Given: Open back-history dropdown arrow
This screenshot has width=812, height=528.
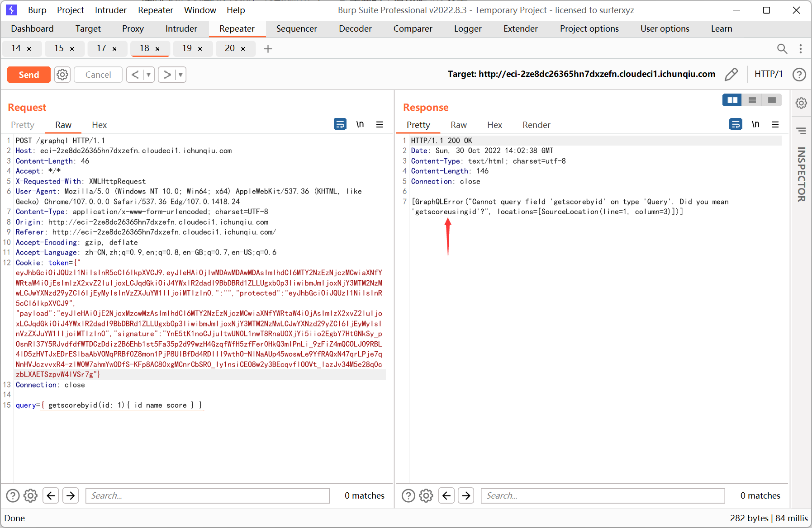Looking at the screenshot, I should pos(149,75).
